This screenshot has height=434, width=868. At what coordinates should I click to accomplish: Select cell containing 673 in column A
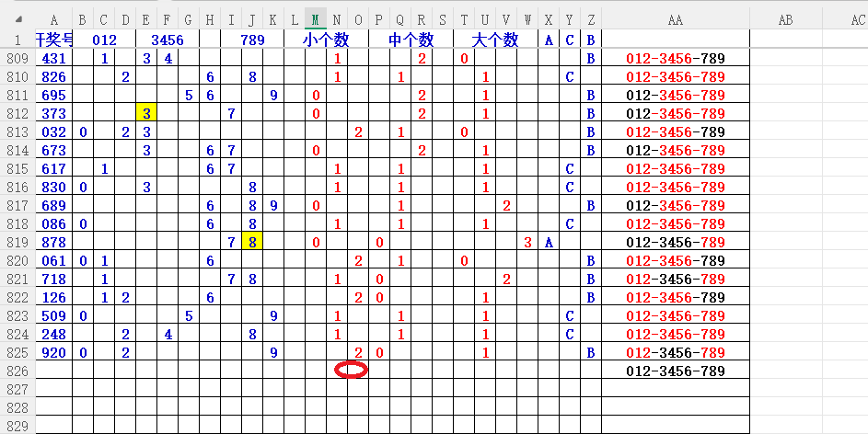coord(53,150)
